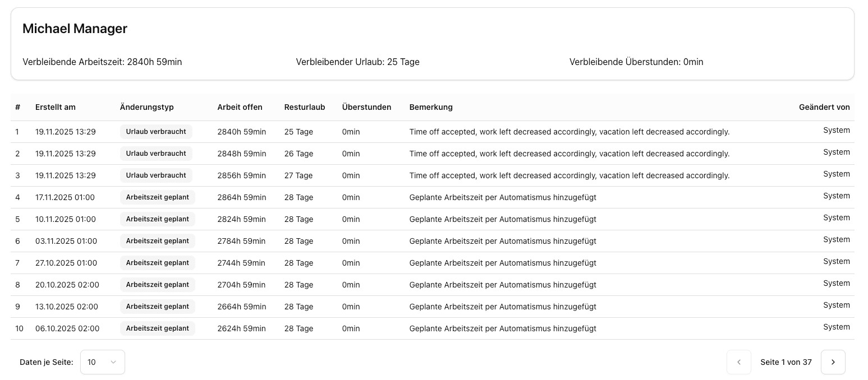Click the Time off accepted remark in row 1
Image resolution: width=868 pixels, height=380 pixels.
pos(570,132)
